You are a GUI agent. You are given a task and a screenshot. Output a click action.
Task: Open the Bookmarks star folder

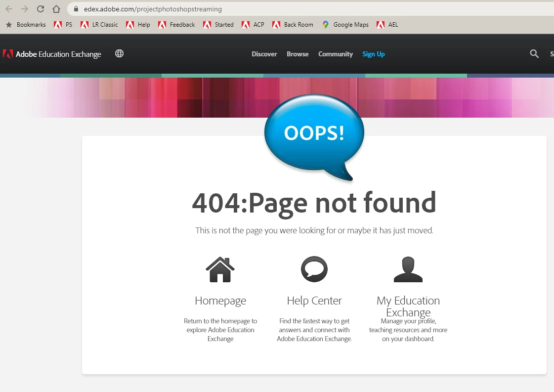(x=26, y=24)
